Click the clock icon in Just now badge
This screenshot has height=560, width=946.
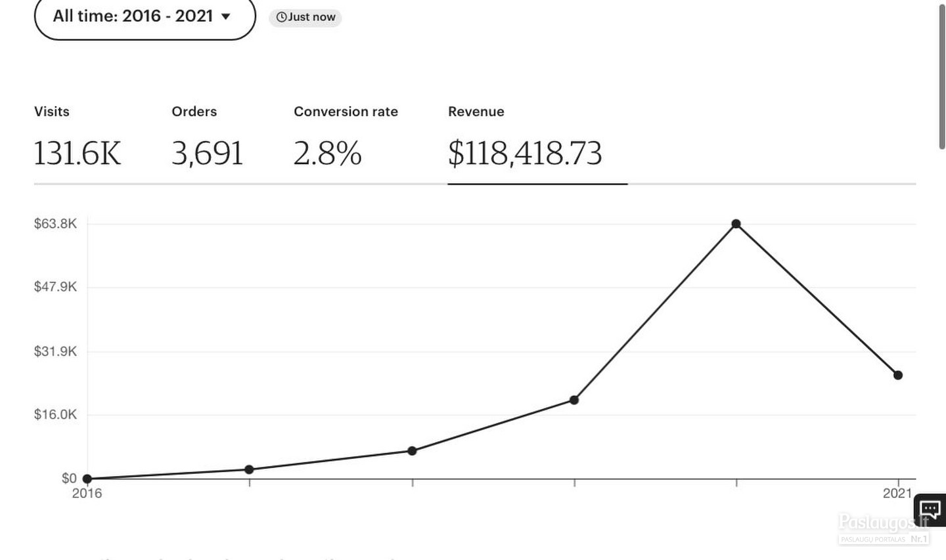tap(281, 17)
